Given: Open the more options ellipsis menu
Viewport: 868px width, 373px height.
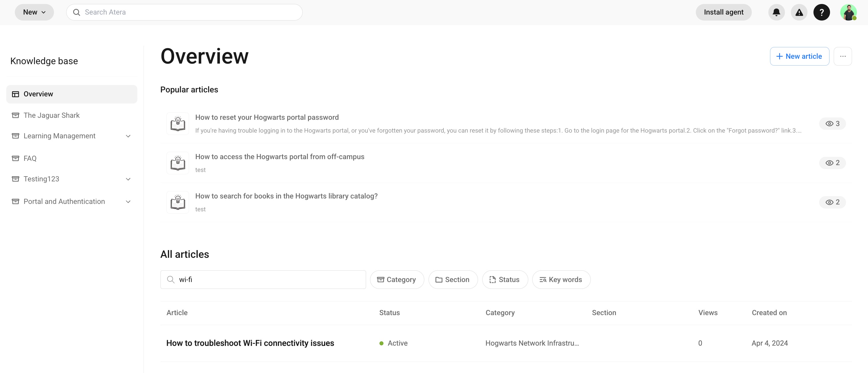Looking at the screenshot, I should 843,56.
